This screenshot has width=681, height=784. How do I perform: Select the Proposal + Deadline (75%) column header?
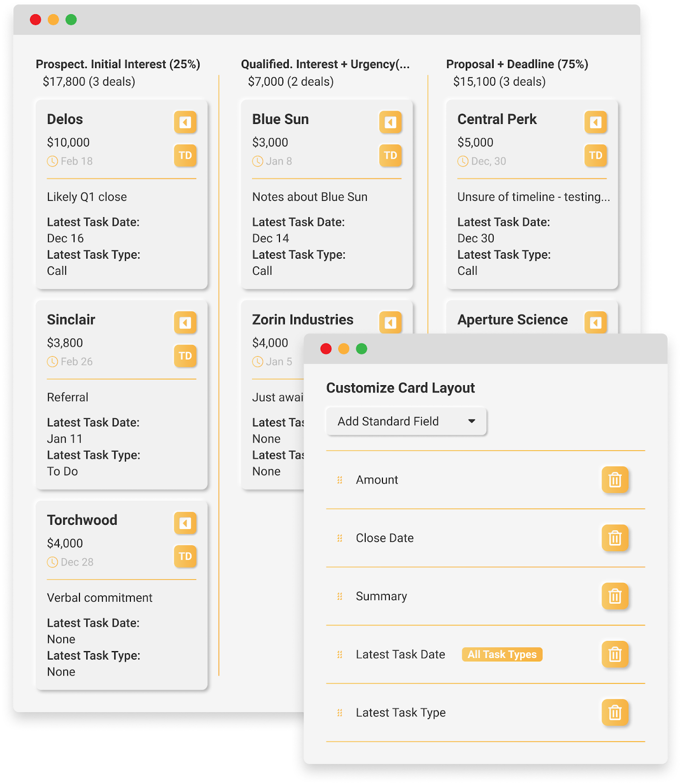[517, 64]
